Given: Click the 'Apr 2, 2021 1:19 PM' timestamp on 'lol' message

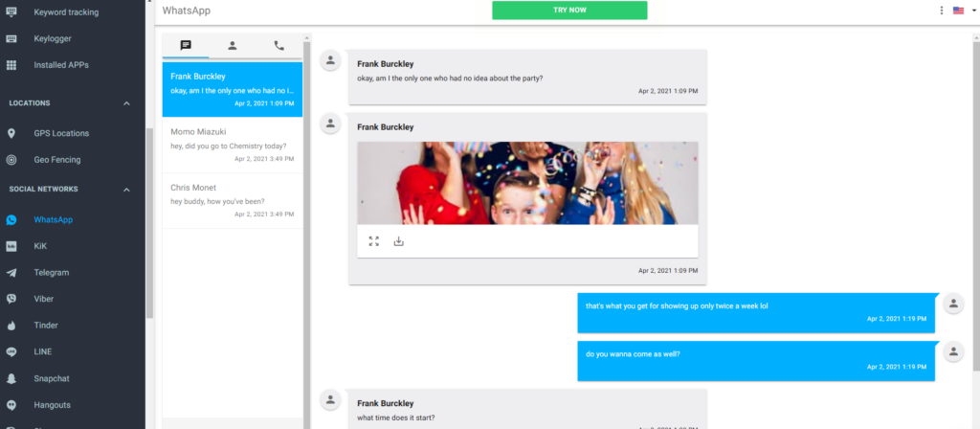Looking at the screenshot, I should coord(896,319).
